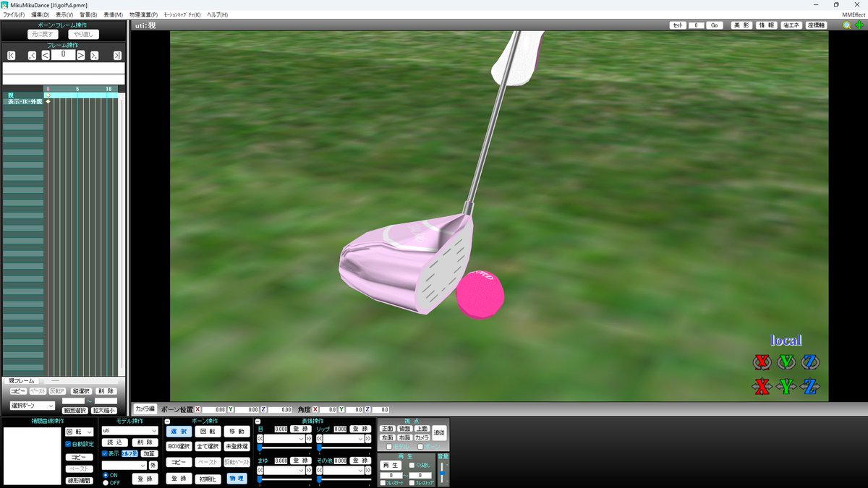
Task: Click the 読込 load model button
Action: coord(114,442)
